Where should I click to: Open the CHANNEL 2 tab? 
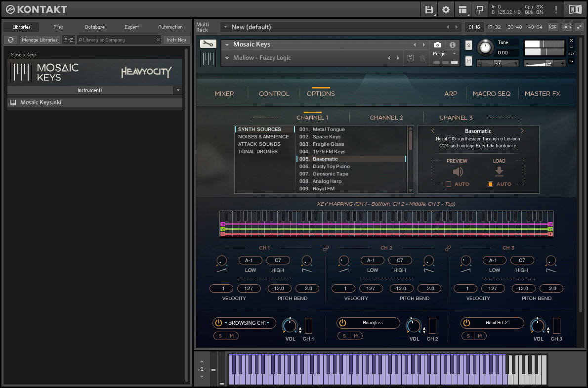click(x=386, y=118)
